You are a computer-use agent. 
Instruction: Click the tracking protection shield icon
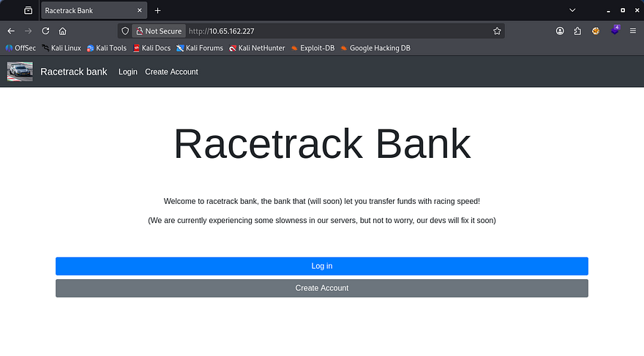pyautogui.click(x=125, y=31)
